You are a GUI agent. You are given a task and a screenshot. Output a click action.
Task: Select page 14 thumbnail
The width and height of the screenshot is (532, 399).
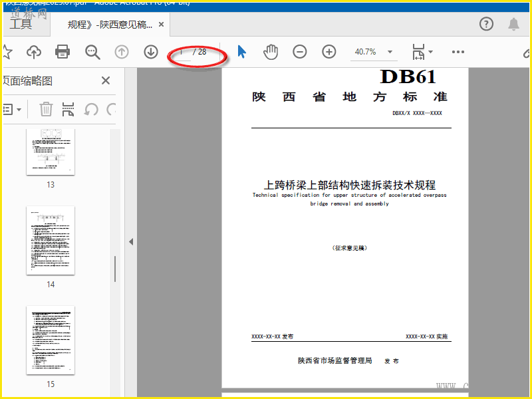51,240
